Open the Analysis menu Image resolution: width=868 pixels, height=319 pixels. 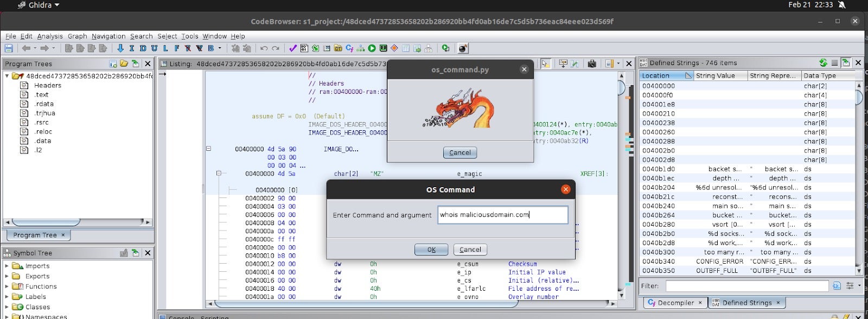(50, 36)
